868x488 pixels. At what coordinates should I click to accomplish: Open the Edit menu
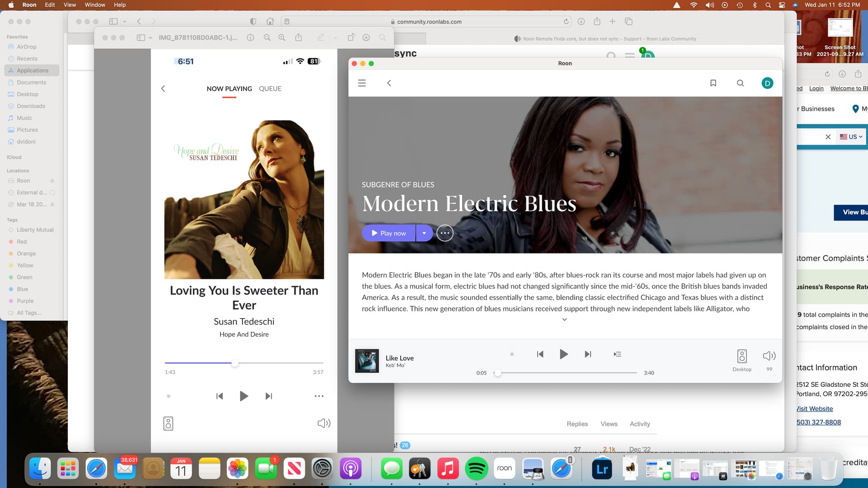coord(50,5)
